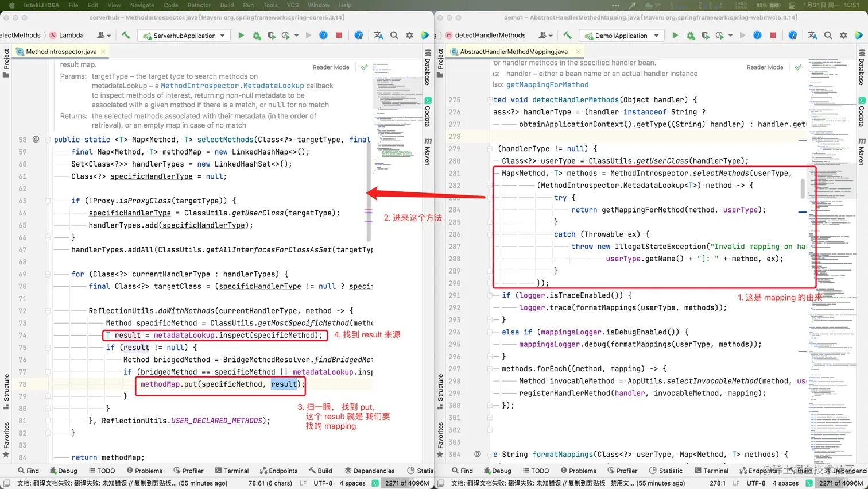This screenshot has width=868, height=489.
Task: Toggle the Structure side panel in the serverhub window
Action: (x=6, y=391)
